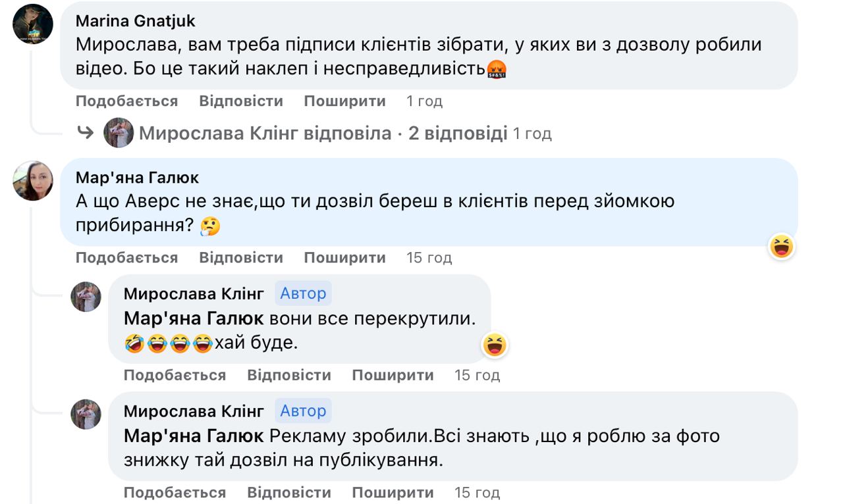Expand 'Мирослава Клінг відповіла · 2 відповіді' replies
Screen dimensions: 843x504
(x=323, y=134)
